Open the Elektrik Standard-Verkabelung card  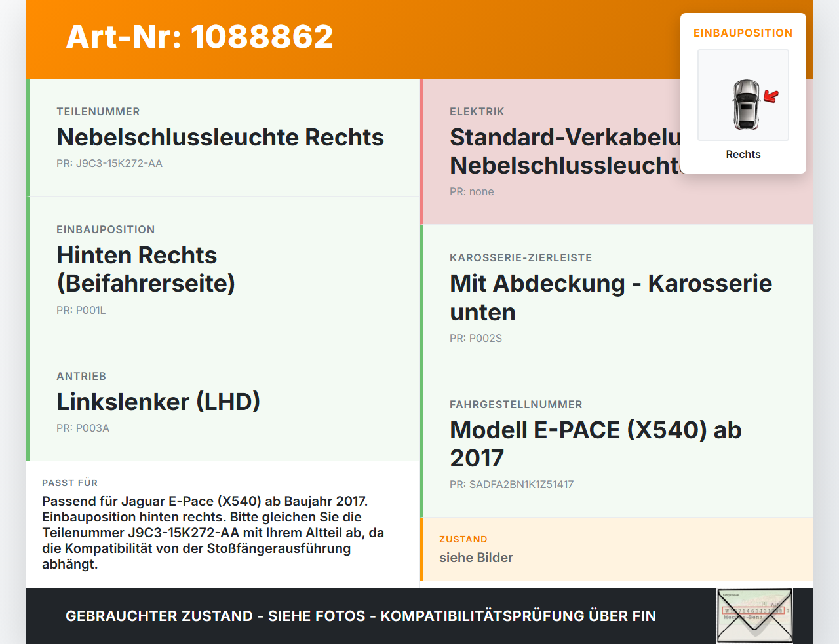[616, 151]
